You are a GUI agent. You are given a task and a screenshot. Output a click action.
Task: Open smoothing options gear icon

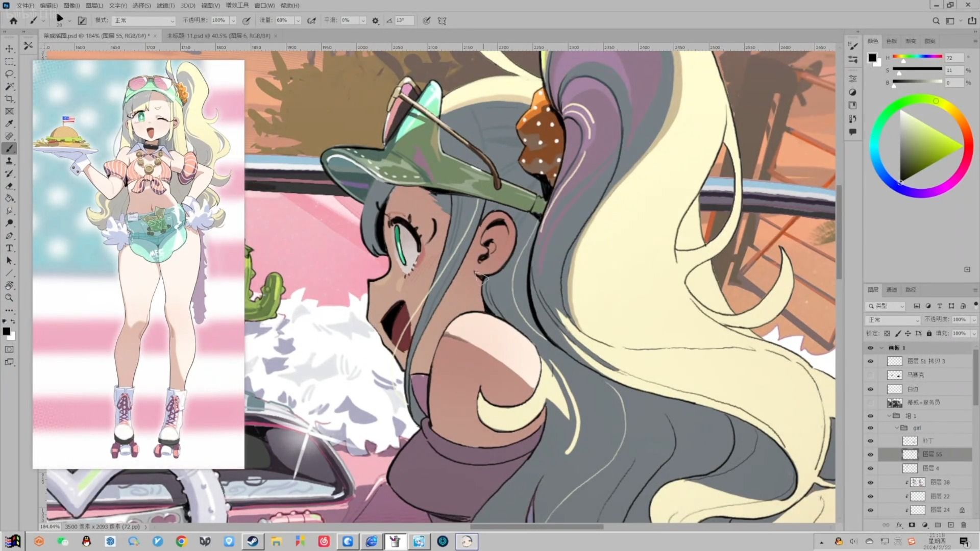pyautogui.click(x=375, y=21)
